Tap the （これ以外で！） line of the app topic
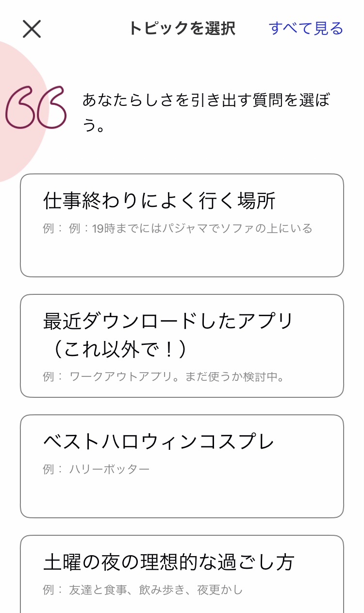Image resolution: width=364 pixels, height=613 pixels. click(116, 349)
